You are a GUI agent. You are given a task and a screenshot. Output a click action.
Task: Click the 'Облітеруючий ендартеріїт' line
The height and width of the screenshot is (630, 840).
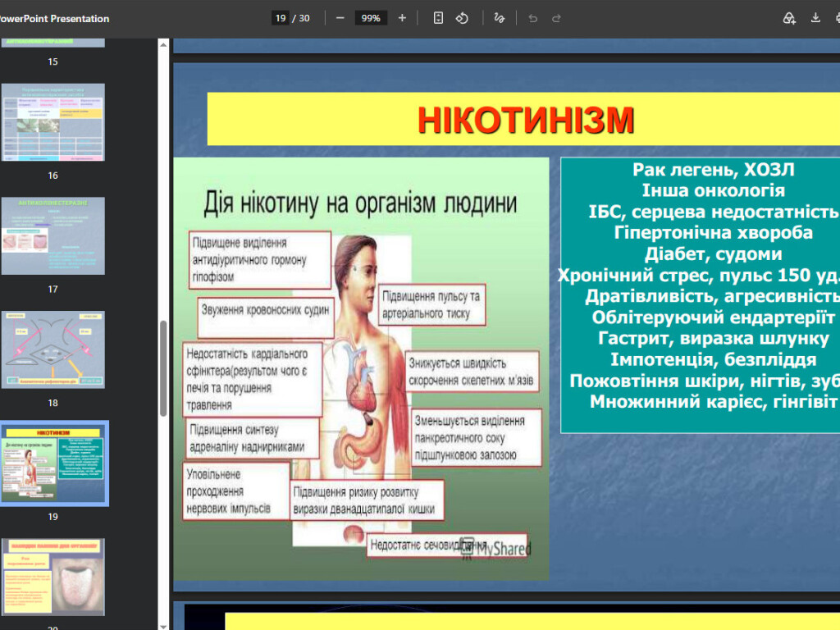click(713, 317)
